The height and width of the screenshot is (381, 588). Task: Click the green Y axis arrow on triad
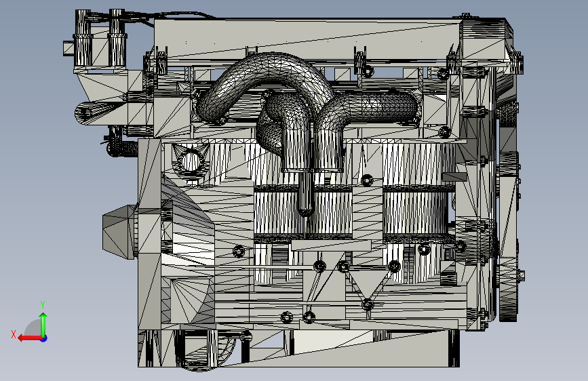tap(43, 325)
